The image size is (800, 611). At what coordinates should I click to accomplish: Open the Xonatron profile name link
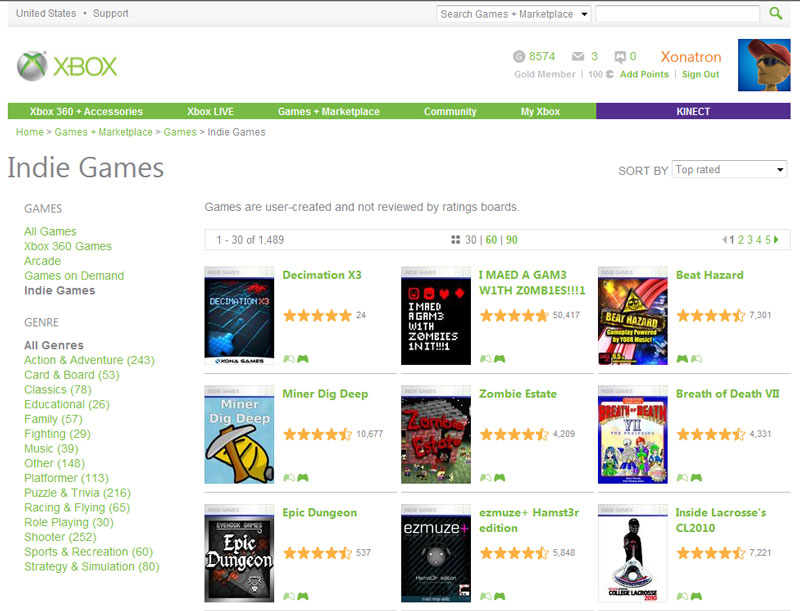pos(691,57)
